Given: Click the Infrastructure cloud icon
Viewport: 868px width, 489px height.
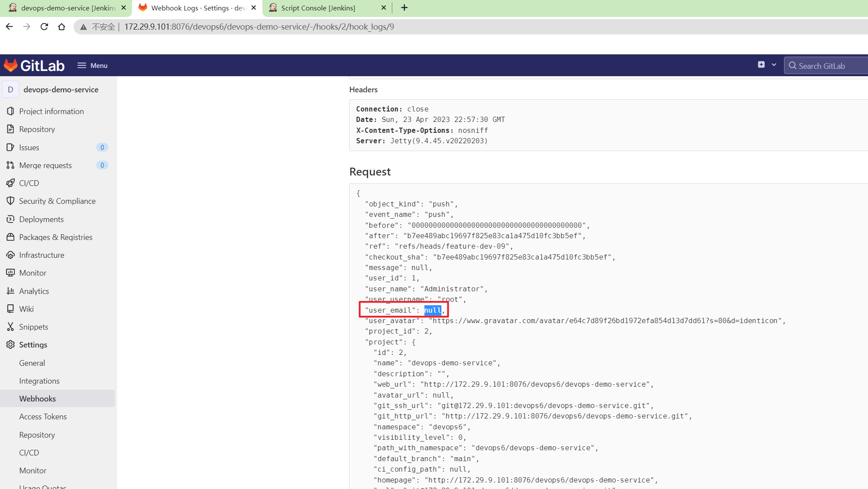Looking at the screenshot, I should [10, 255].
